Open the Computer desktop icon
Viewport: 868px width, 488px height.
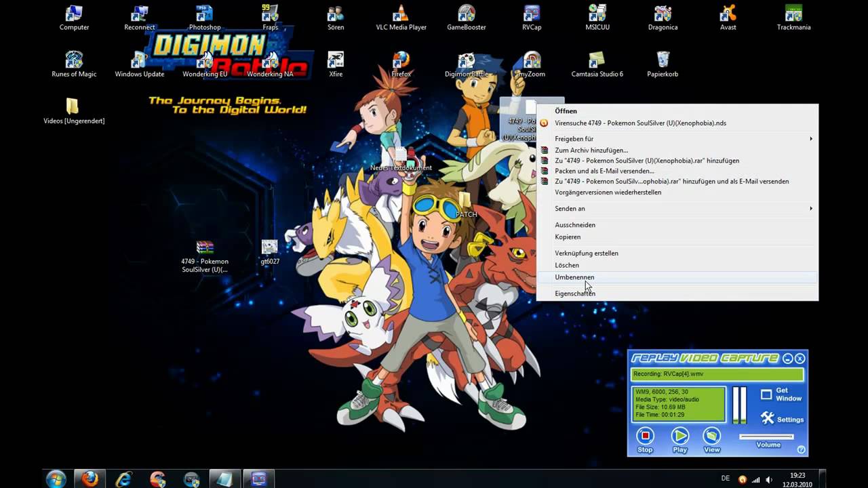(x=74, y=18)
